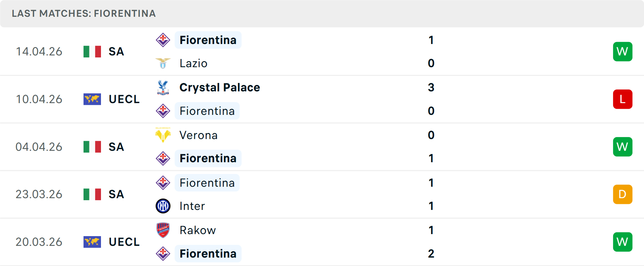Open the Rakow team link

198,230
